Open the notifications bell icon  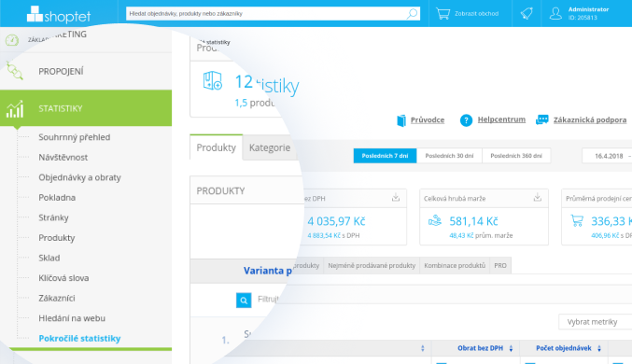(527, 14)
